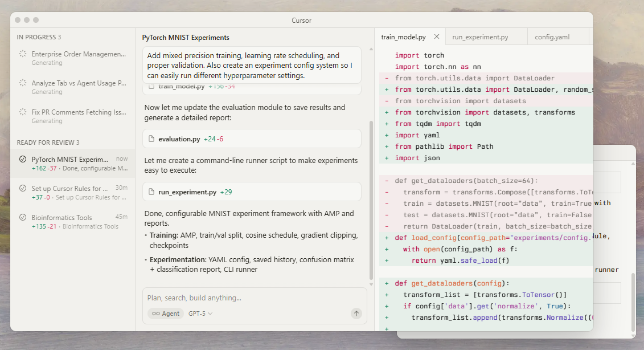Click the Agent mode button
The width and height of the screenshot is (644, 350).
click(166, 314)
